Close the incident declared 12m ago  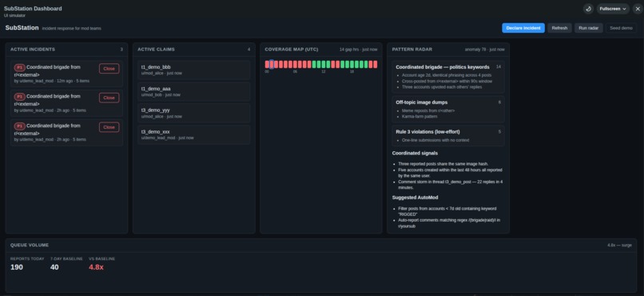click(109, 69)
